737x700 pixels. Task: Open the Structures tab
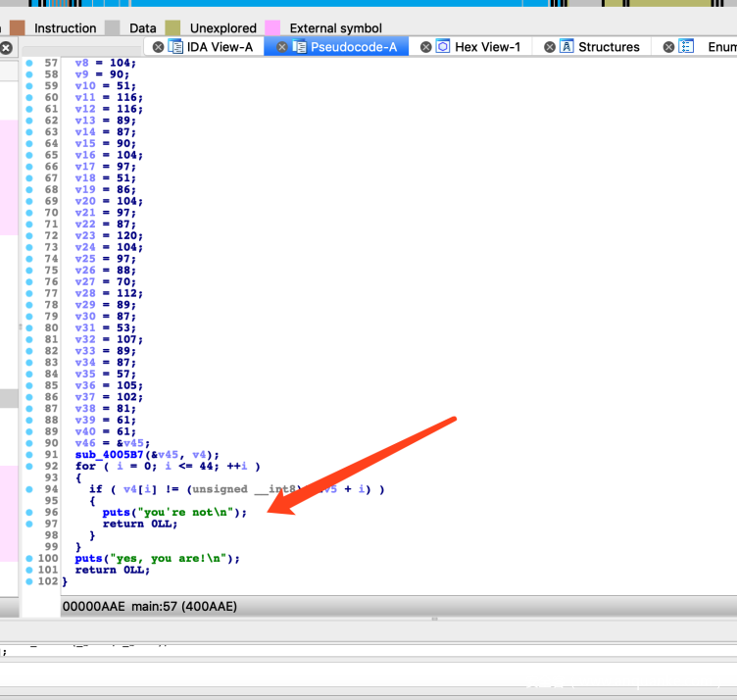tap(608, 47)
